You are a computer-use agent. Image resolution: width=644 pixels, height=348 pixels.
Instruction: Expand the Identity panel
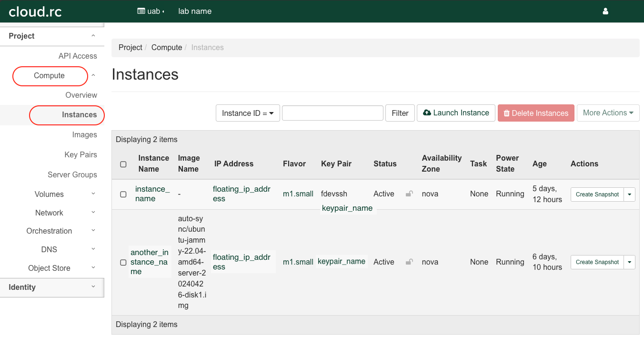[51, 287]
